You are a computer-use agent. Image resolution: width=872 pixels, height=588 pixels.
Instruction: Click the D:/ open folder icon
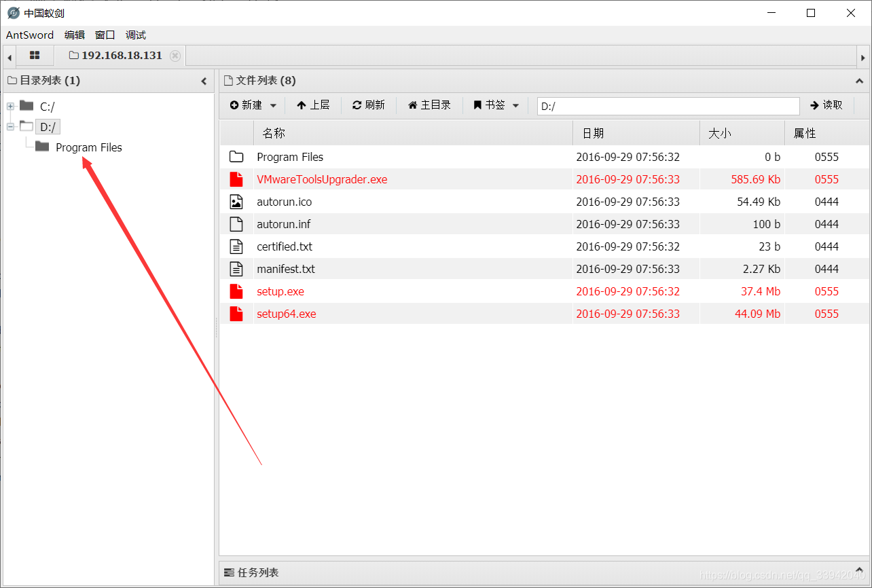tap(26, 126)
